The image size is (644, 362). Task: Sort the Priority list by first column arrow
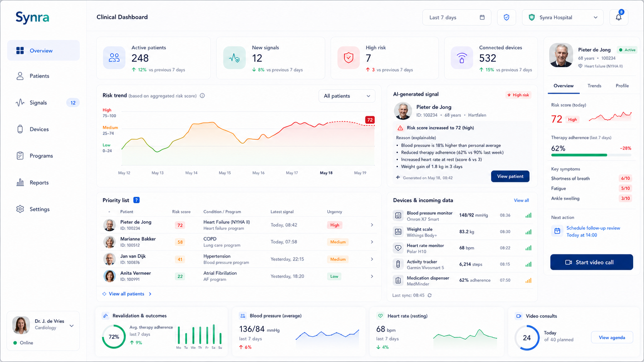[x=109, y=212]
